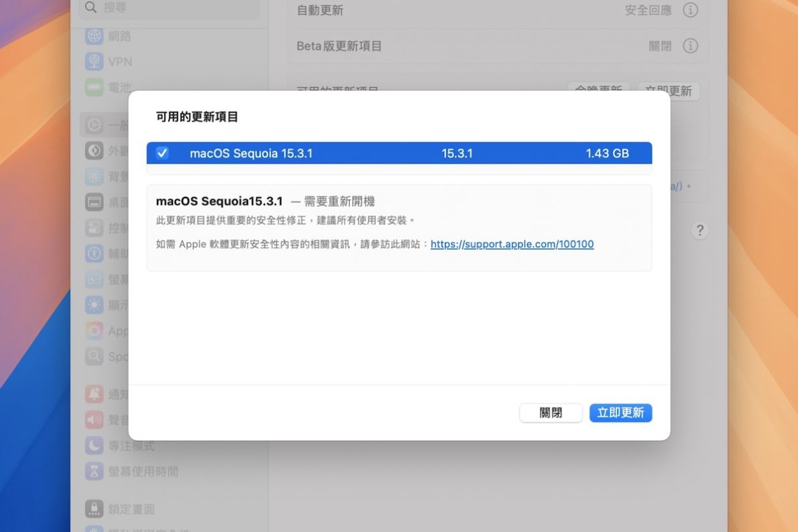This screenshot has width=798, height=532.
Task: Click the question mark help button
Action: 700,230
